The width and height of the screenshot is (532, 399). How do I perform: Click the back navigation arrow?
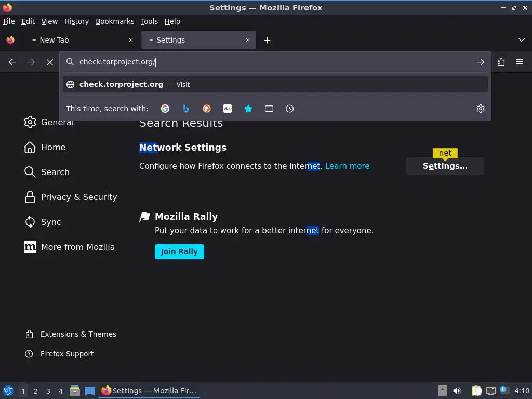[x=12, y=62]
